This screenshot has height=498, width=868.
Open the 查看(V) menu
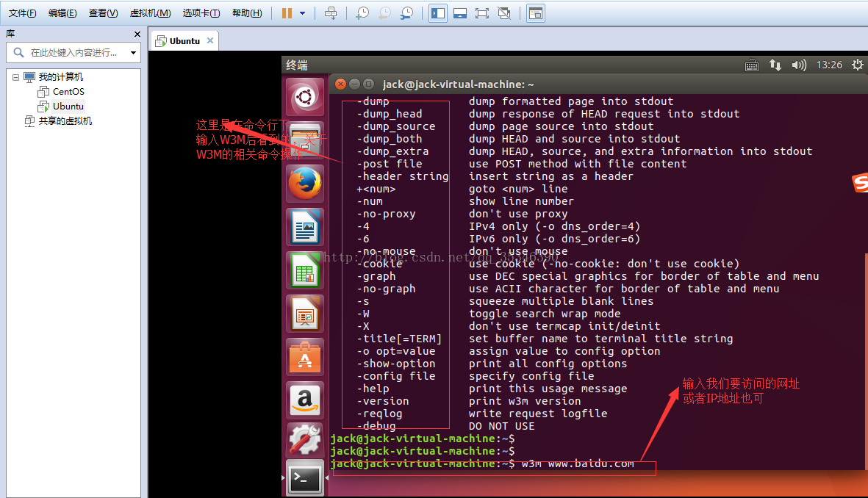coord(103,13)
